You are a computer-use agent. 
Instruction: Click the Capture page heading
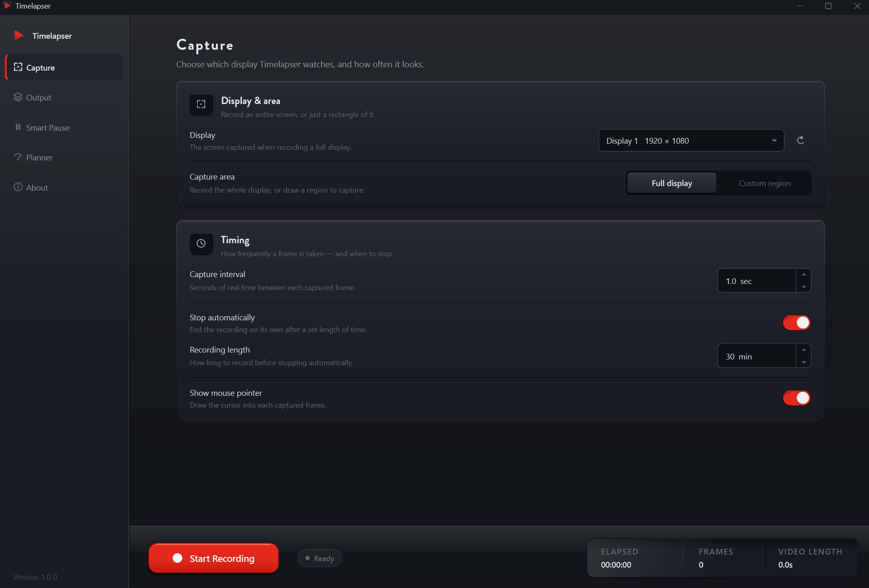205,45
